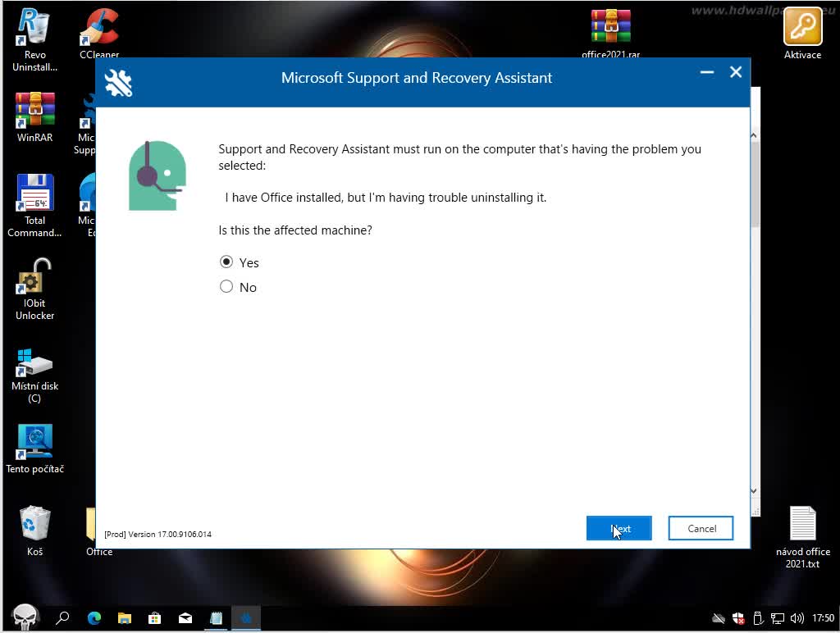Click the volume speaker tray icon

tap(797, 618)
